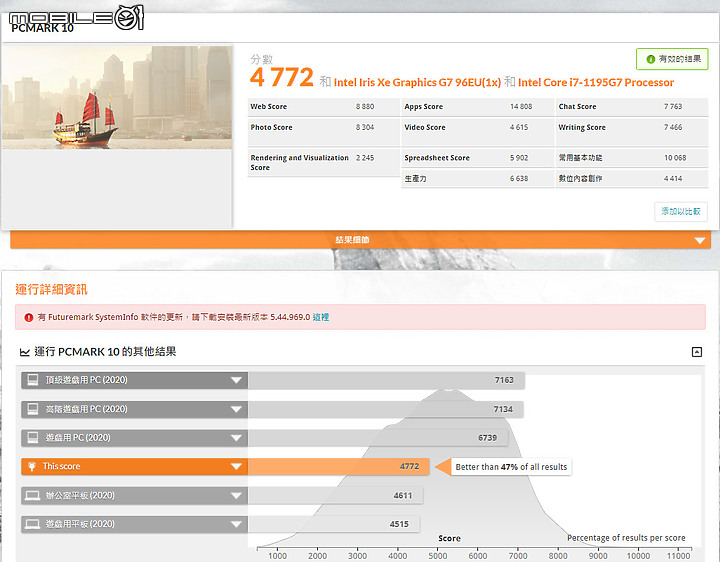The width and height of the screenshot is (720, 562).
Task: Click the green valid result info icon
Action: pos(650,59)
